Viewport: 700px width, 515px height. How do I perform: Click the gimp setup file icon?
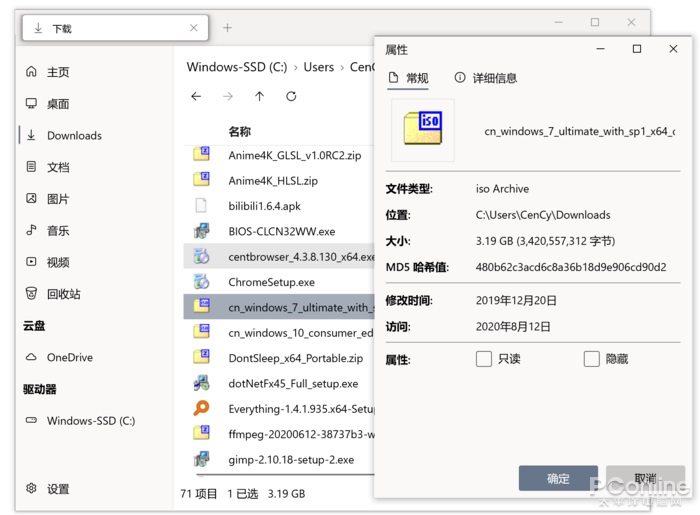[201, 459]
